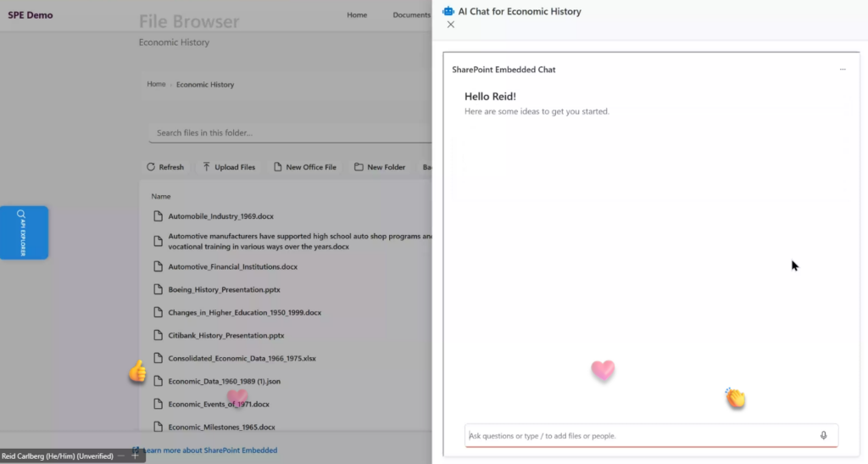Open Consolidated_Economic_Data_1966_1975.xlsx
Screen dimensions: 868x464
[242, 359]
